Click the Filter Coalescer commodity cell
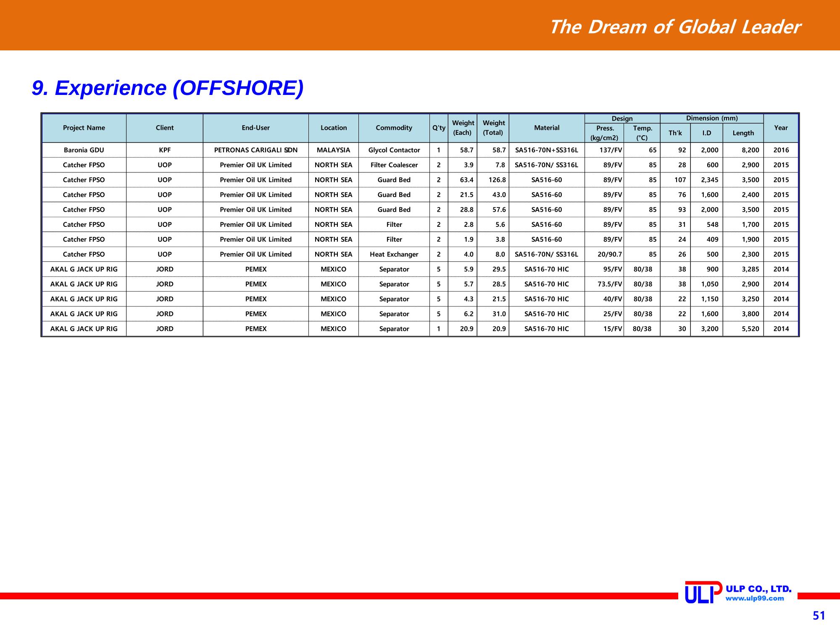 [x=394, y=165]
